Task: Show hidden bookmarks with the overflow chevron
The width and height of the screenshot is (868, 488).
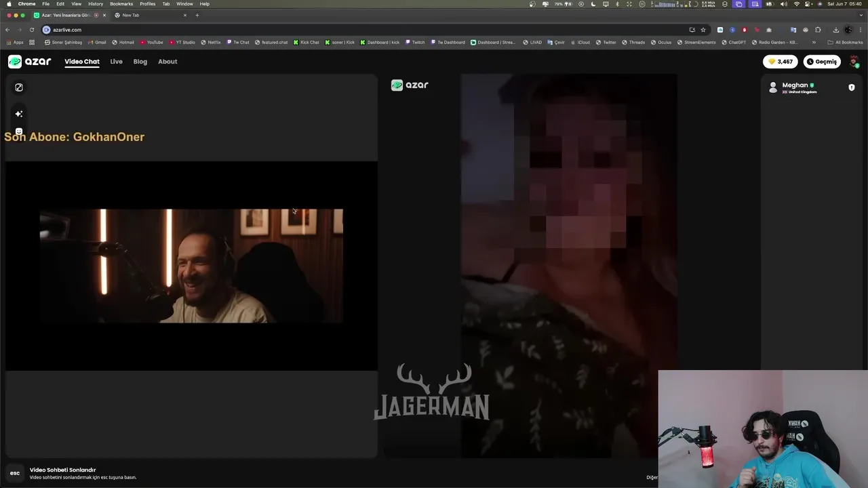Action: (814, 42)
